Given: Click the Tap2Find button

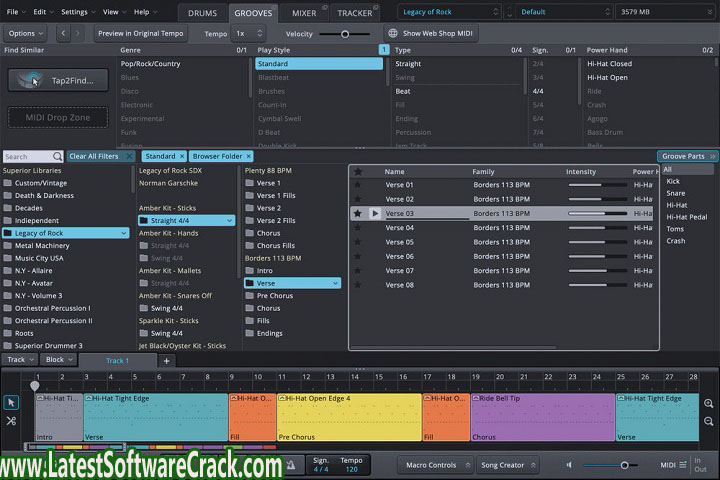Looking at the screenshot, I should click(58, 80).
